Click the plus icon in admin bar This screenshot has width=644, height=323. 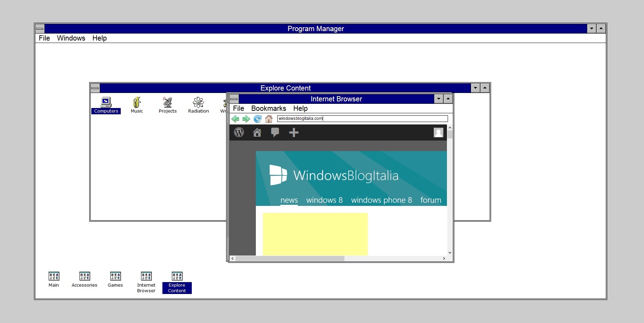(x=294, y=132)
